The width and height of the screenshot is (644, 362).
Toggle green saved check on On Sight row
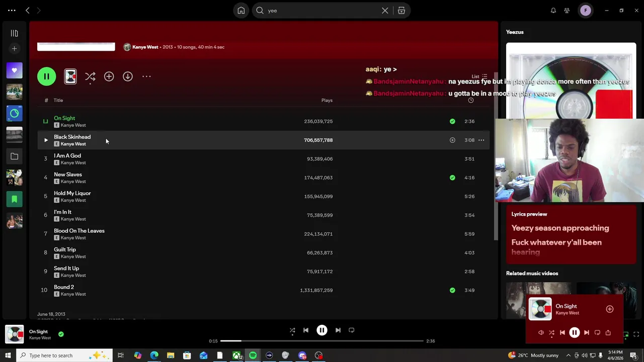pos(452,121)
